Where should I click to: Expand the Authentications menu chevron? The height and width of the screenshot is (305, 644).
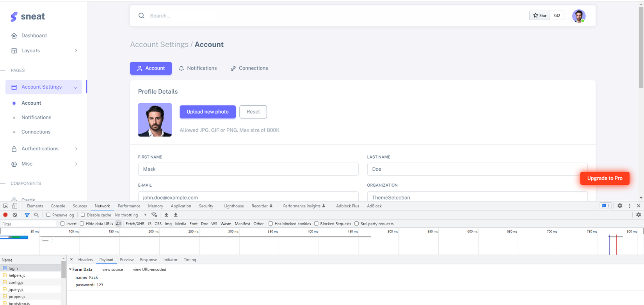[76, 149]
